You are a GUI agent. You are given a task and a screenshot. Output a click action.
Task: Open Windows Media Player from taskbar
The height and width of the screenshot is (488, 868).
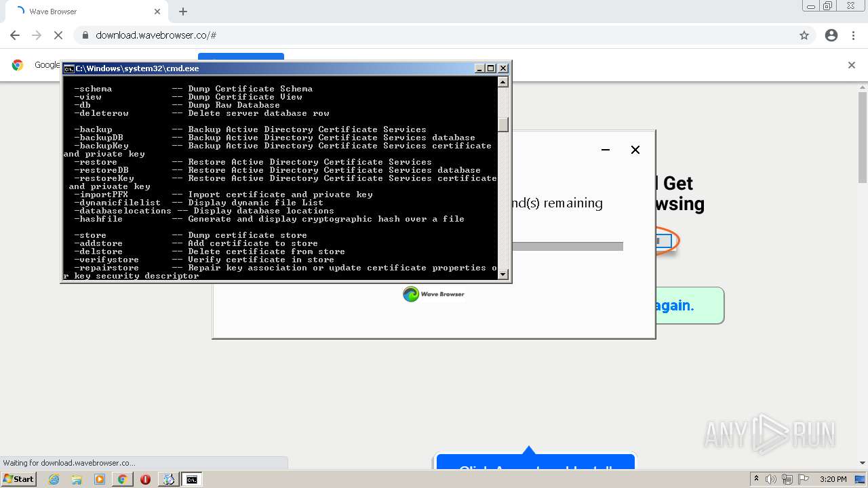[100, 479]
